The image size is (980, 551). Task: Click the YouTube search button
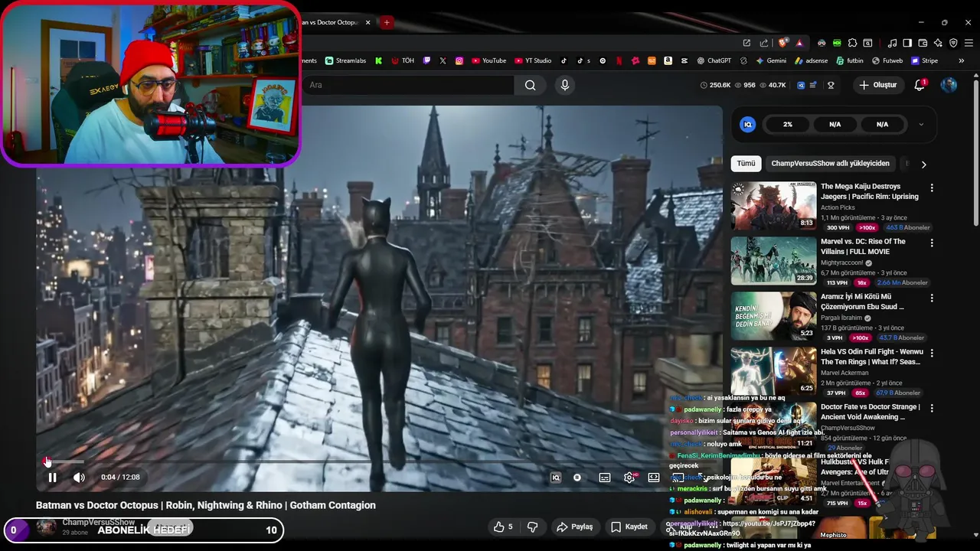coord(530,85)
